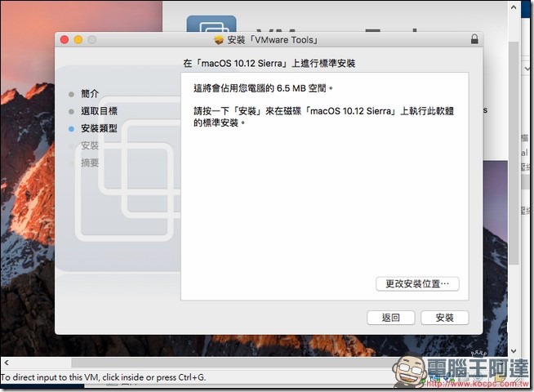Select the 安裝類型 installation type step

(x=99, y=128)
